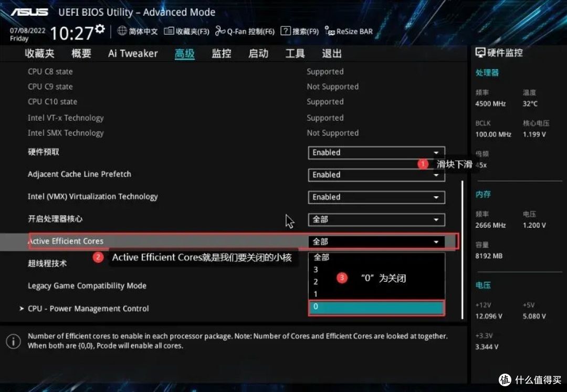Click the 简体中文 language label

[x=143, y=31]
